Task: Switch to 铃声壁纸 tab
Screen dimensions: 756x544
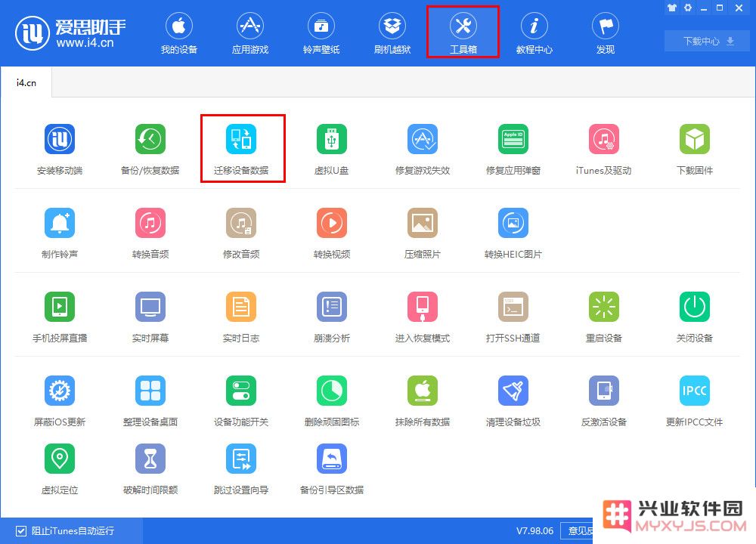Action: (x=321, y=33)
